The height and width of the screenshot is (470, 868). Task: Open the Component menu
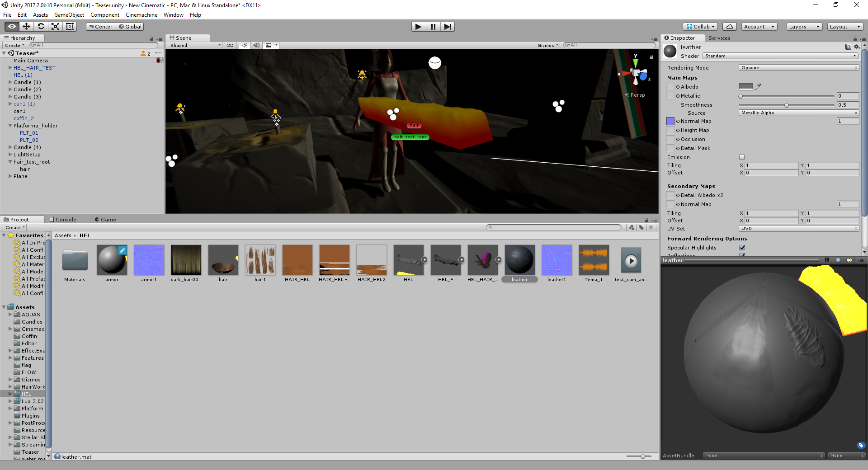(x=105, y=15)
